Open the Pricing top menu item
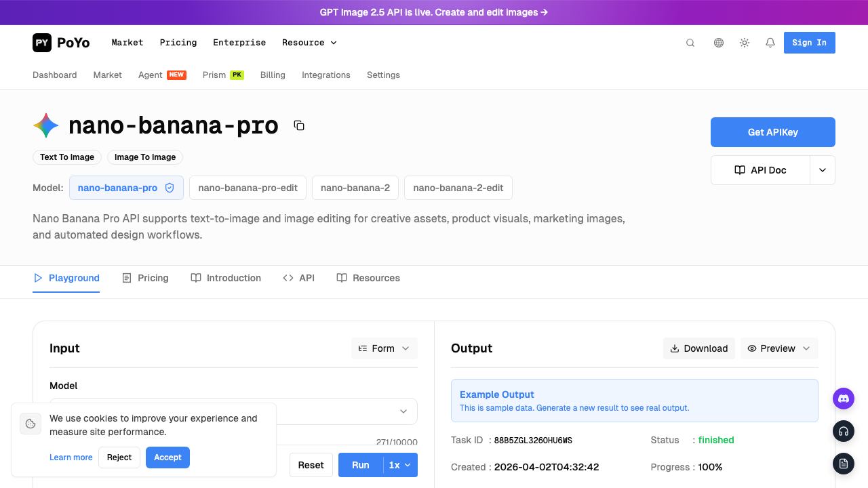Screen dimensions: 868x488 tap(178, 42)
